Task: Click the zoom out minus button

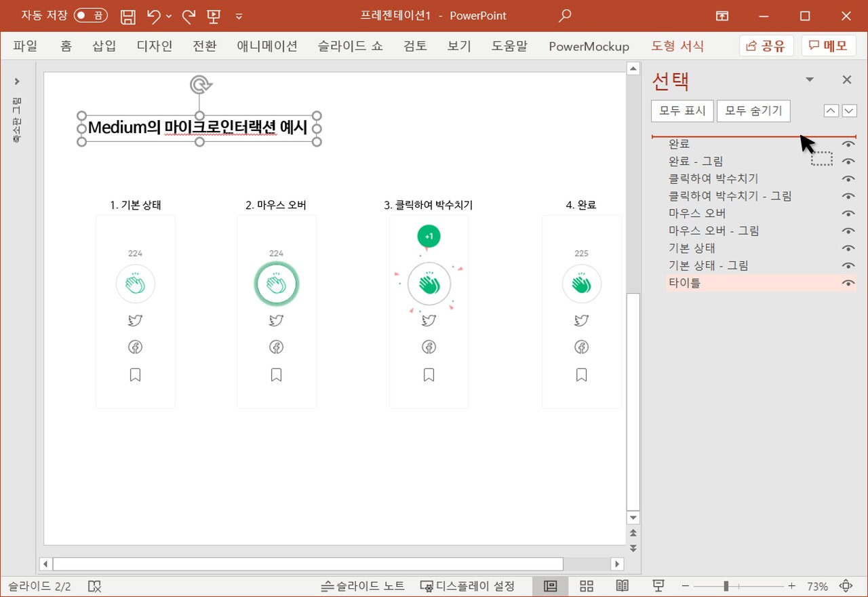Action: (686, 586)
